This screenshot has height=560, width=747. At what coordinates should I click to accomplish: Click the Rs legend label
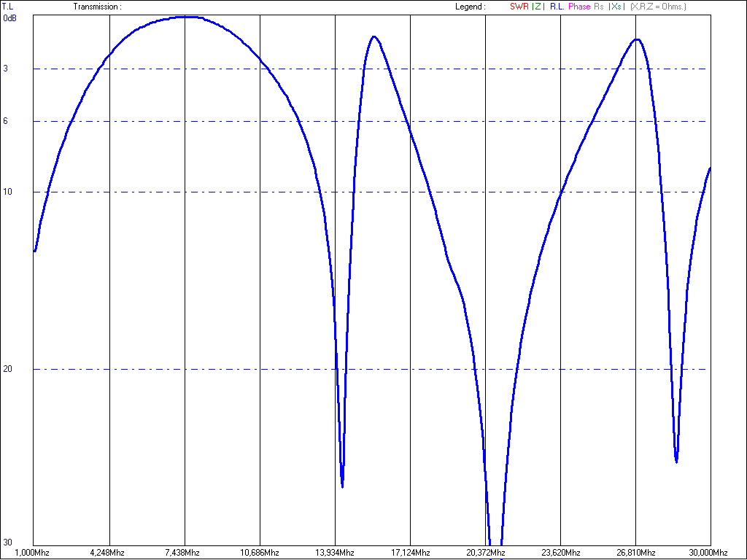tap(599, 7)
